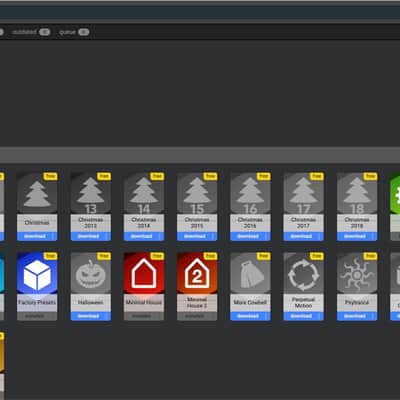Click the Christmas 2015 name label
Viewport: 400px width, 400px height.
pos(197,223)
